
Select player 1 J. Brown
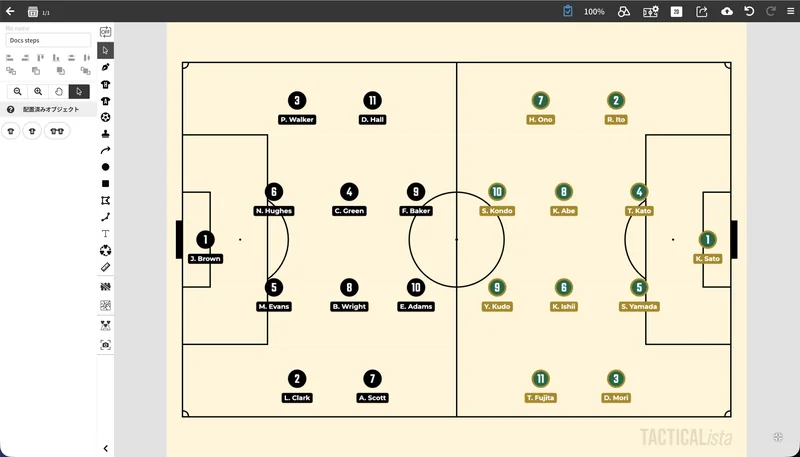[x=205, y=240]
